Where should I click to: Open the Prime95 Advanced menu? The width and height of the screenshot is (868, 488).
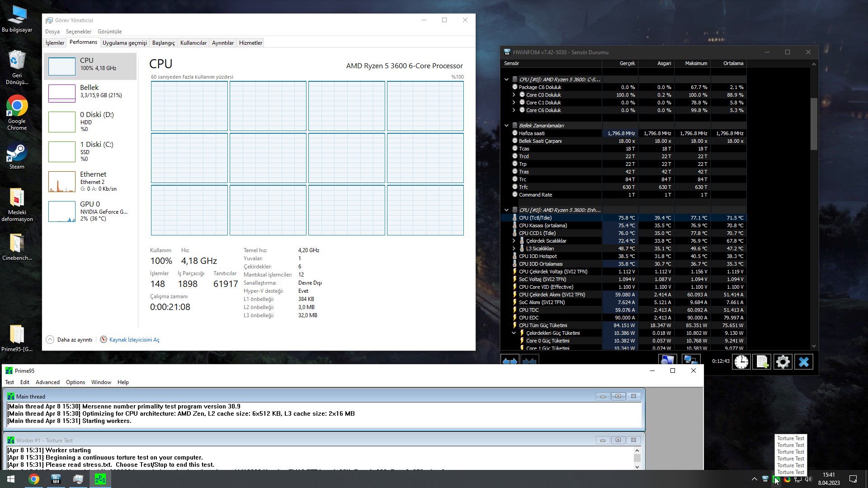tap(47, 382)
